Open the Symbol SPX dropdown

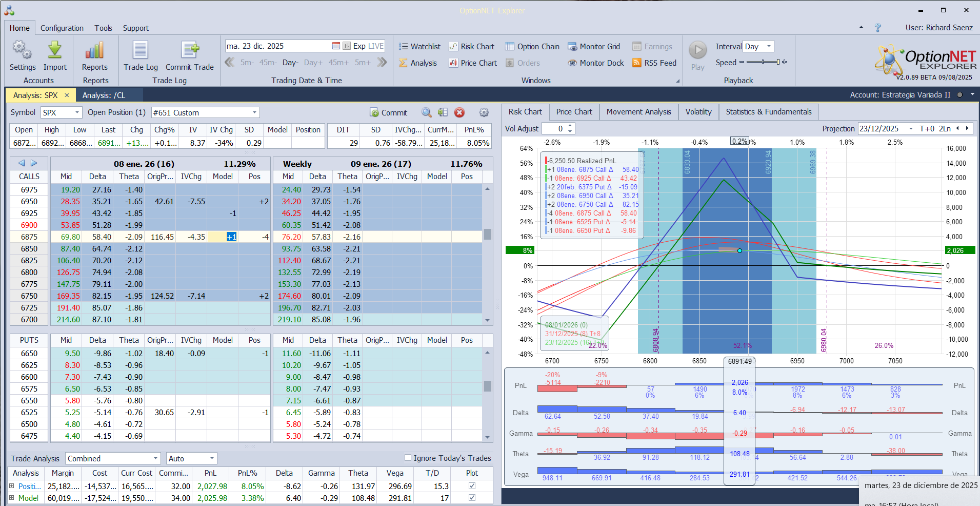(x=77, y=112)
